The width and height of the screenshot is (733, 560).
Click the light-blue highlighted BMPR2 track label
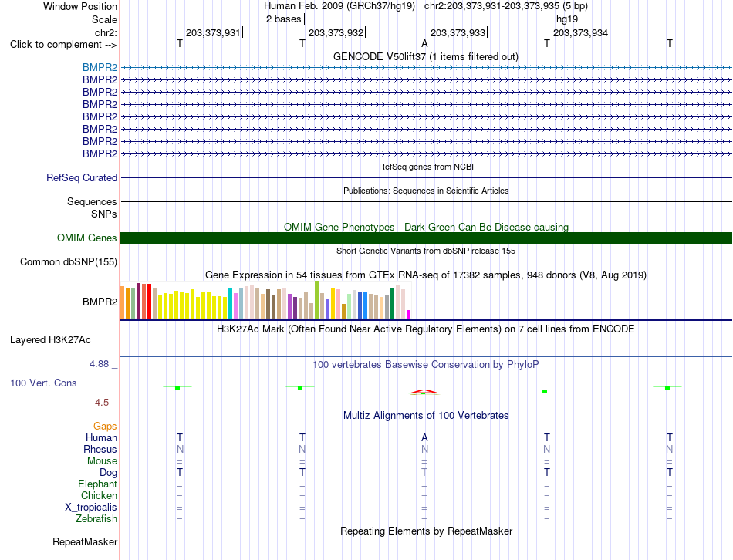pos(100,67)
